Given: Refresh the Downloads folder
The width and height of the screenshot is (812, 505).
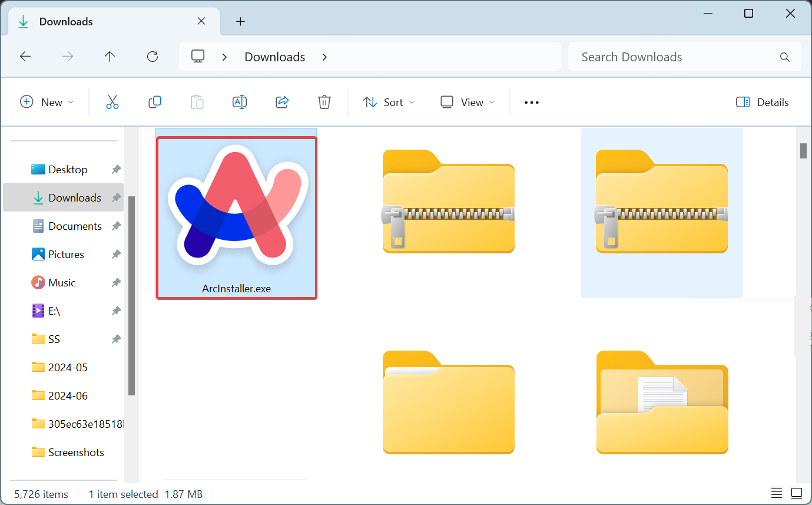Looking at the screenshot, I should (153, 57).
